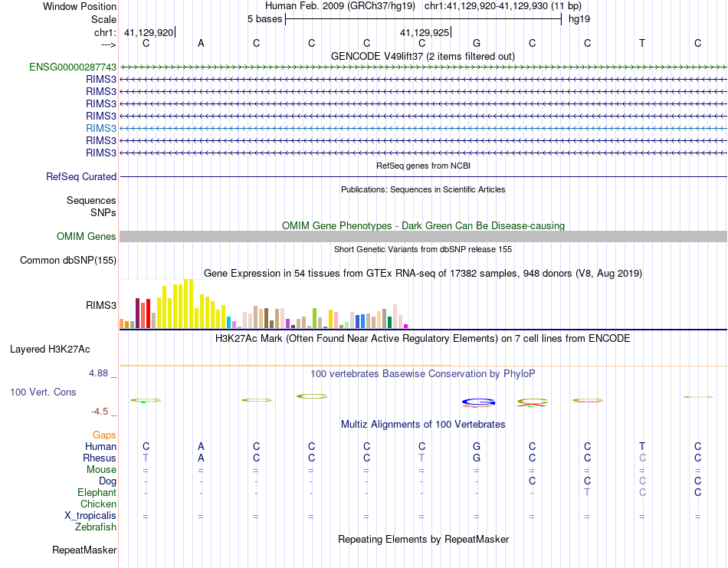The image size is (728, 568).
Task: Open the 100 Vert. Cons track label
Action: (43, 392)
